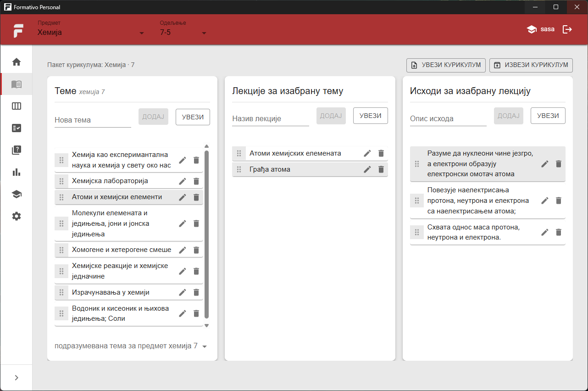Click УВЕЗИ button in the Лекције panel
This screenshot has width=588, height=391.
click(x=370, y=116)
